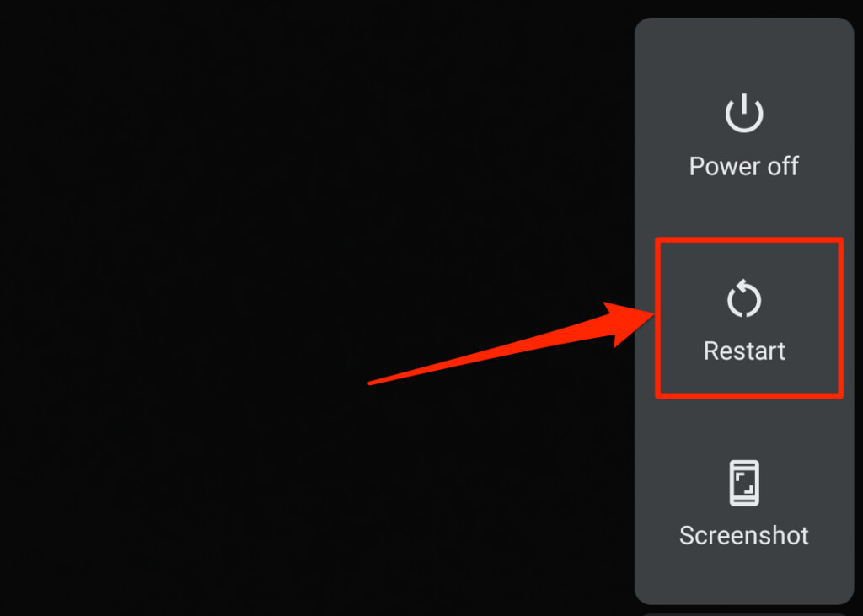Tap the Restart circular arrow icon
Image resolution: width=863 pixels, height=616 pixels.
744,299
